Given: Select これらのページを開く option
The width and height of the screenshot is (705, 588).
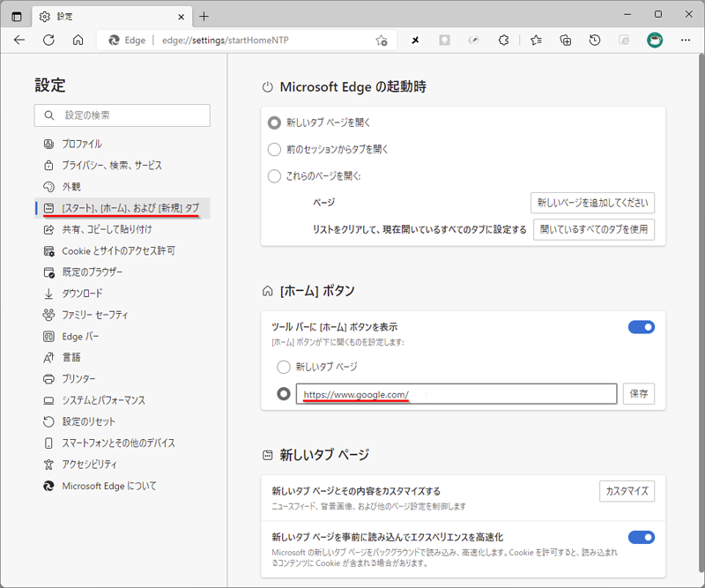Looking at the screenshot, I should click(274, 176).
